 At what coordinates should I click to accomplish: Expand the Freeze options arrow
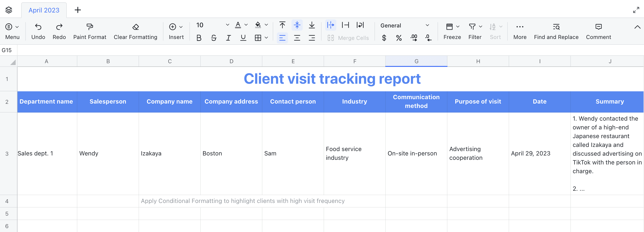pos(458,27)
